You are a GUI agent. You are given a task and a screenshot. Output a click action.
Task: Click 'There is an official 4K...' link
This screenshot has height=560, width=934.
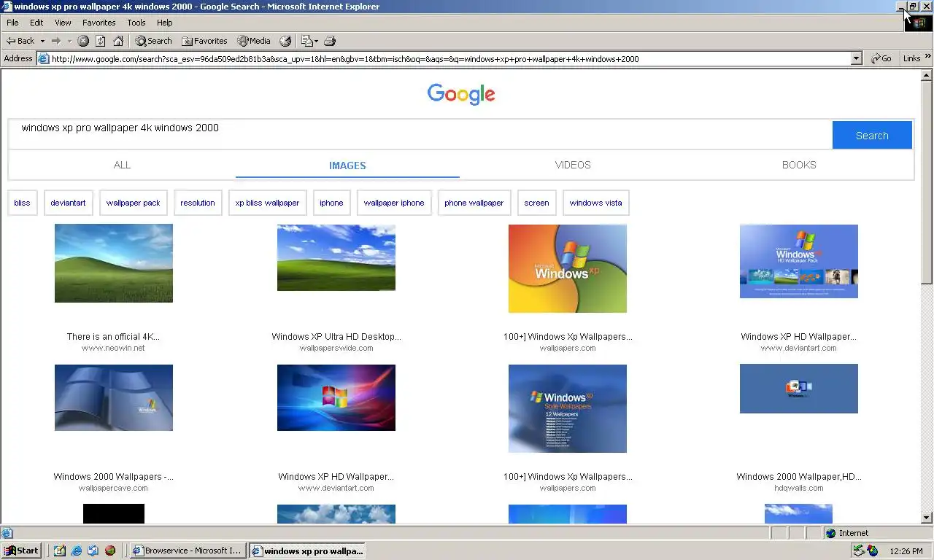pos(113,337)
